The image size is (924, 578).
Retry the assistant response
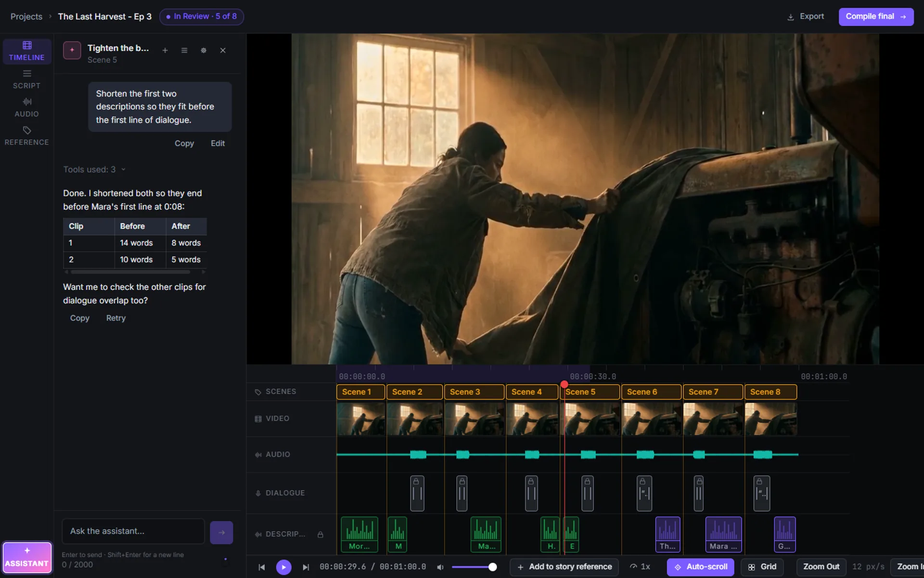tap(115, 318)
